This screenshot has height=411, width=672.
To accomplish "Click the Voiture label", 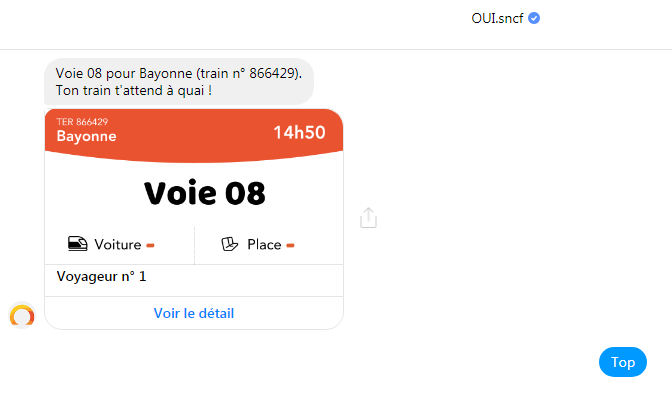I will point(117,245).
